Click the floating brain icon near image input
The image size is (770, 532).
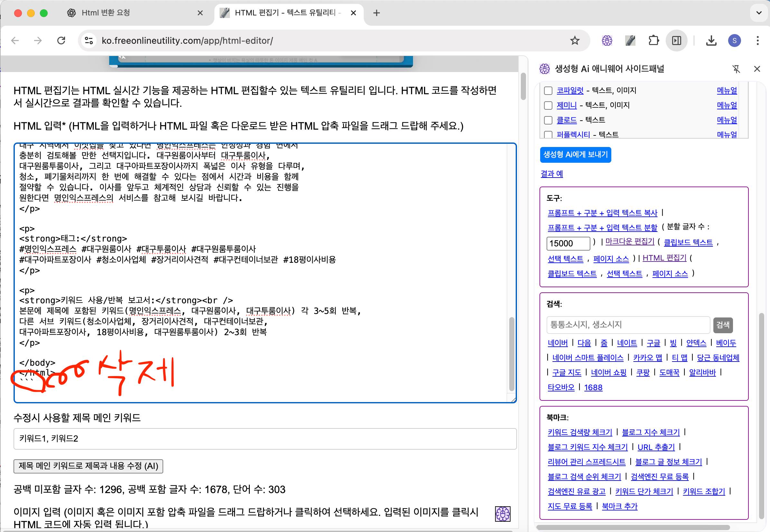[502, 514]
